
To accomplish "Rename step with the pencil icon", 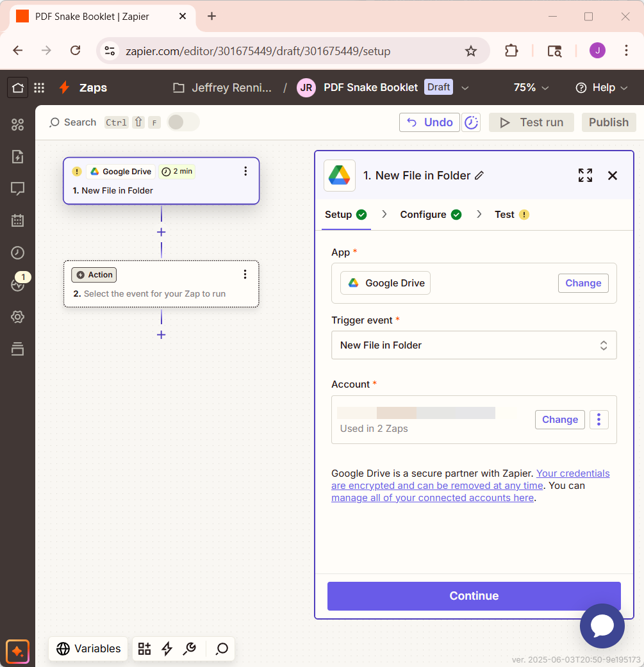I will pos(479,176).
